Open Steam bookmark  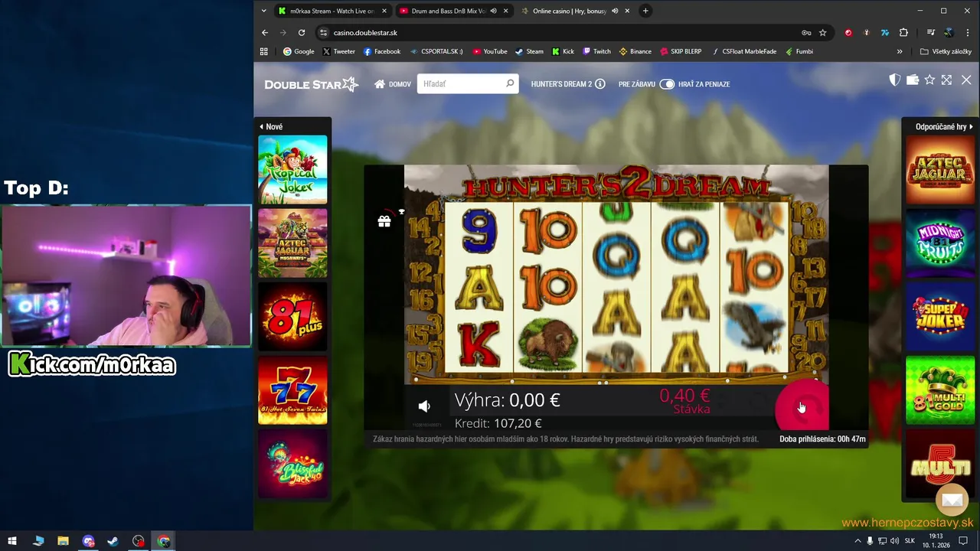pos(529,51)
